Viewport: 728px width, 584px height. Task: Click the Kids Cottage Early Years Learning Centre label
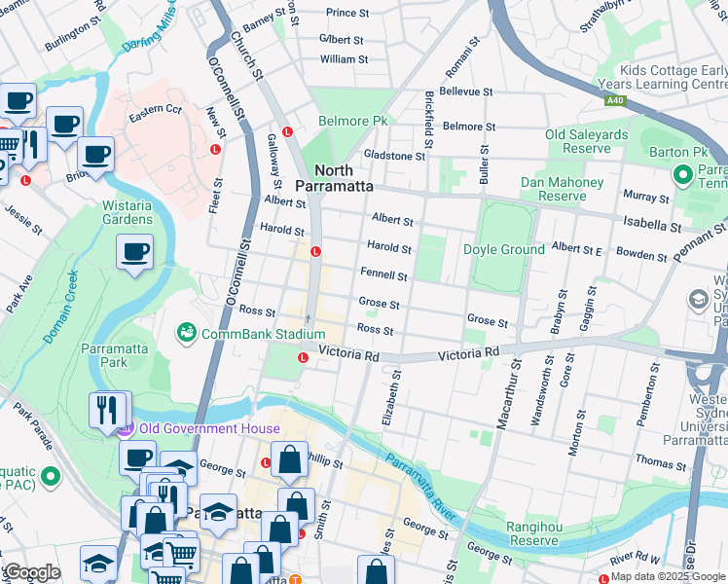[x=673, y=78]
